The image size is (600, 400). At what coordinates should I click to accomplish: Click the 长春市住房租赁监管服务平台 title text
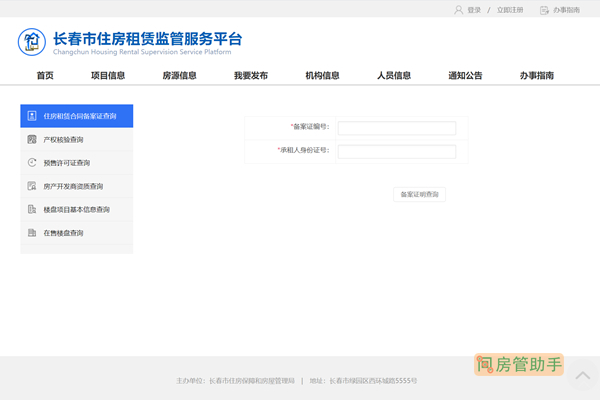(147, 39)
